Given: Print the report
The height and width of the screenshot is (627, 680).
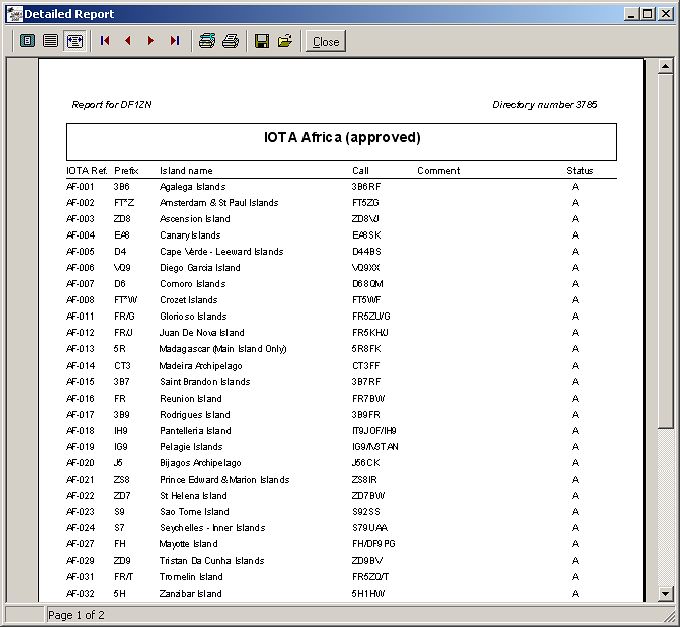Looking at the screenshot, I should 230,41.
